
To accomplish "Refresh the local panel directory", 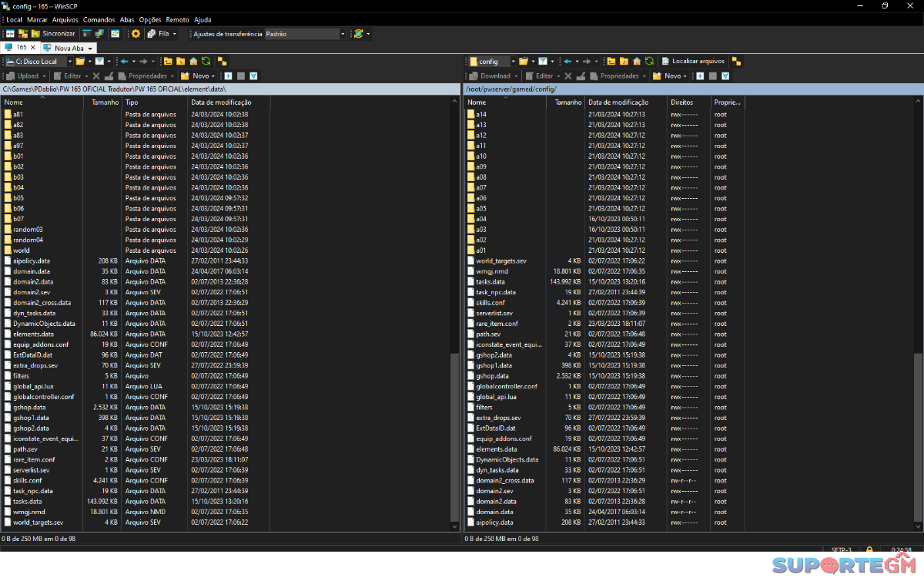I will pyautogui.click(x=206, y=61).
